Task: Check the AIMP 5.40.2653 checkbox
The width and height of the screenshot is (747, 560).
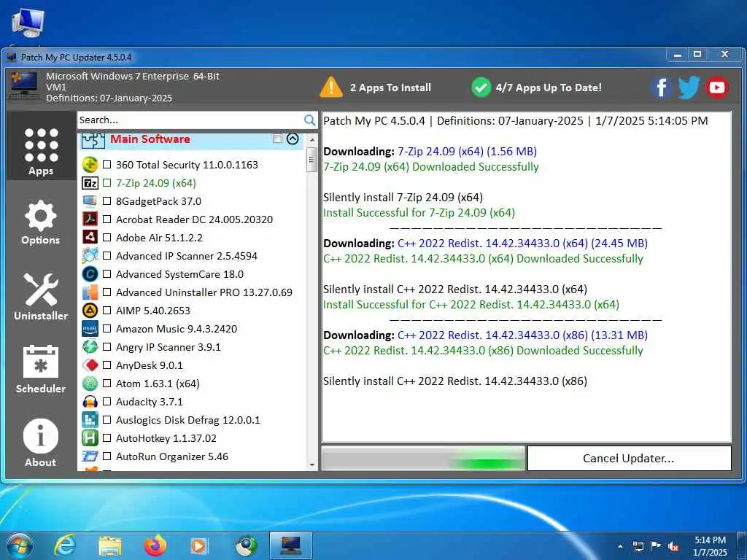Action: [x=107, y=311]
